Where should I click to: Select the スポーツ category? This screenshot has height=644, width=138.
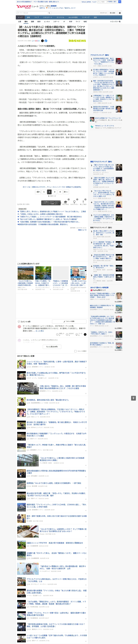pos(56,21)
